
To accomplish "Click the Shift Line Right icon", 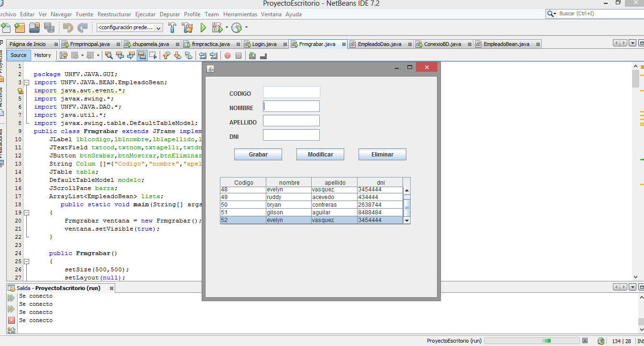I will (213, 56).
